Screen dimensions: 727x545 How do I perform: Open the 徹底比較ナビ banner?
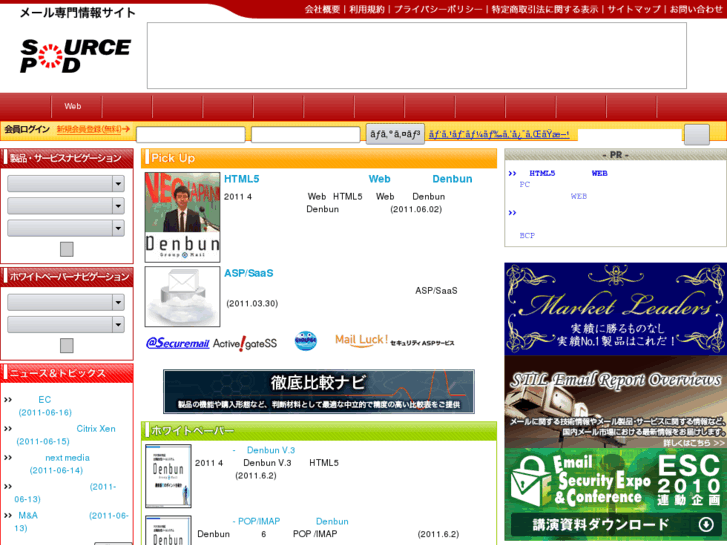[x=319, y=391]
